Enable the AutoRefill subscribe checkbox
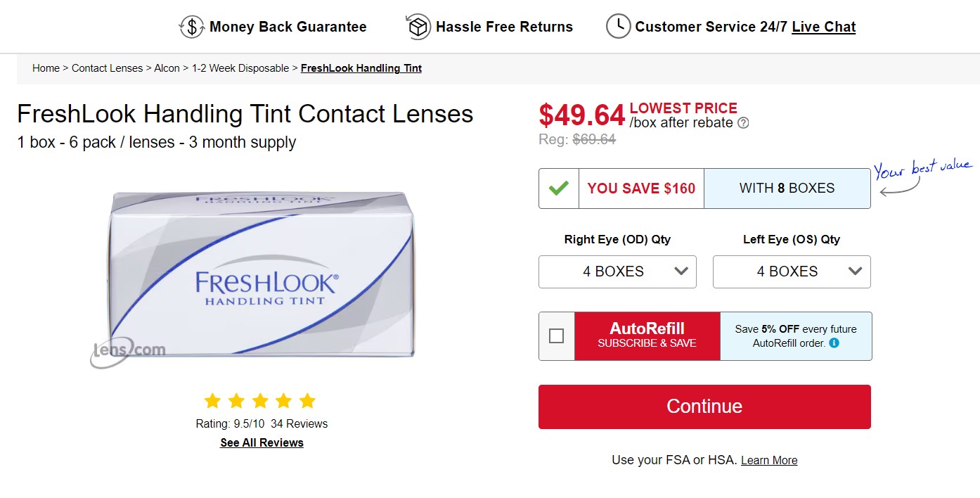This screenshot has width=980, height=498. (x=556, y=336)
